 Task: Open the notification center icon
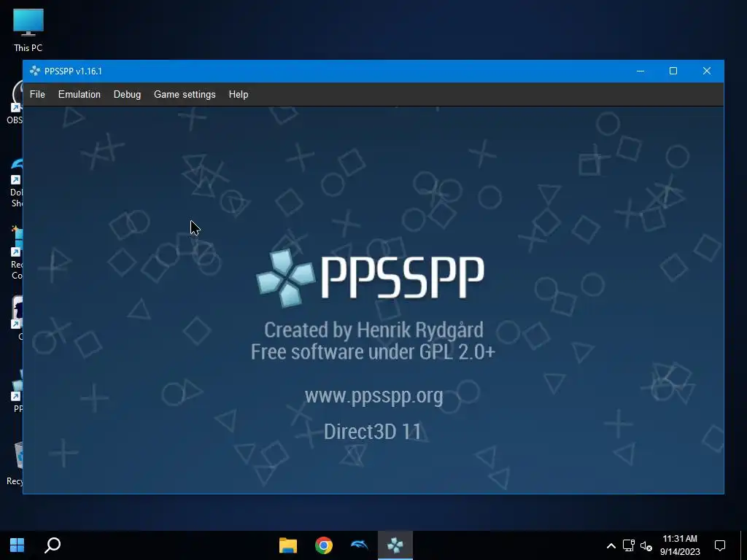tap(720, 545)
